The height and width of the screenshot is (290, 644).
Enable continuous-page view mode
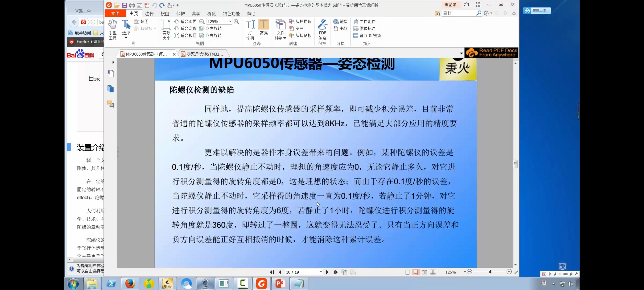tap(416, 272)
